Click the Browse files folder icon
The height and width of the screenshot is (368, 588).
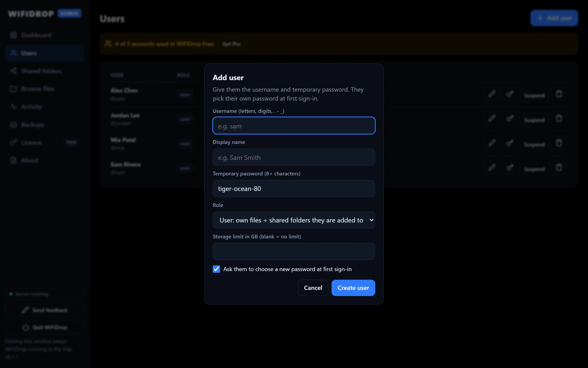(13, 89)
